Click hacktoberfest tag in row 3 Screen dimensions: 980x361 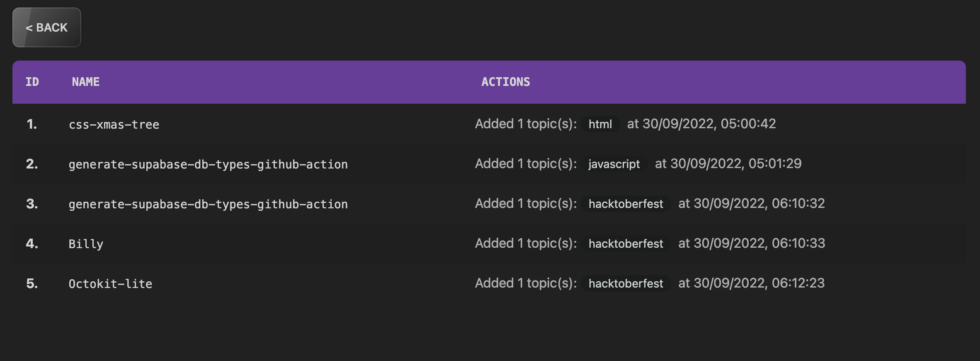tap(626, 204)
